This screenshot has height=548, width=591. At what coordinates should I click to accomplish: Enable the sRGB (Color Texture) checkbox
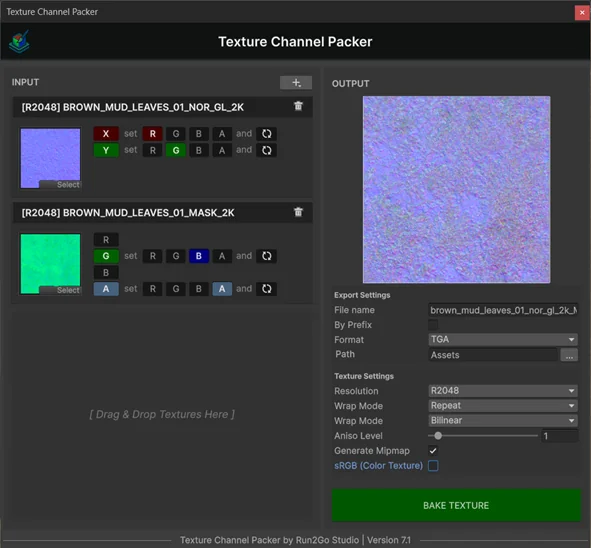[433, 465]
